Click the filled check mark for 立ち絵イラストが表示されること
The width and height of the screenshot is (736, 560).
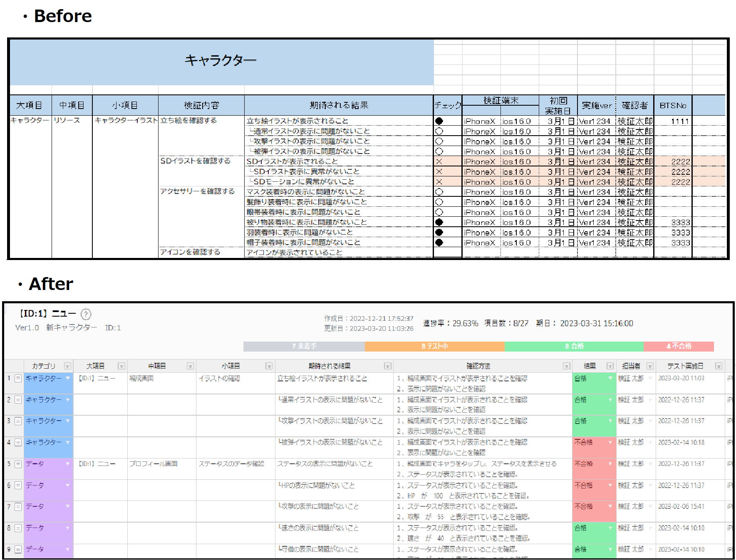[x=439, y=121]
